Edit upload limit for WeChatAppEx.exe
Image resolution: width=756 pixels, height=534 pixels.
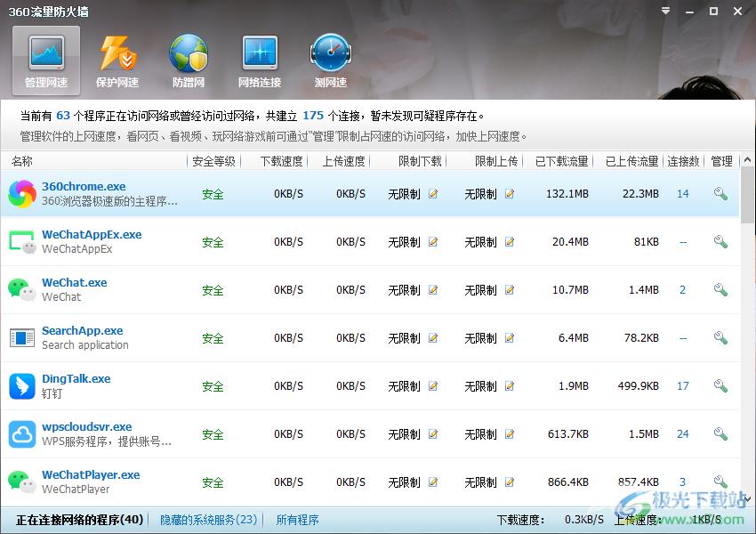coord(509,242)
